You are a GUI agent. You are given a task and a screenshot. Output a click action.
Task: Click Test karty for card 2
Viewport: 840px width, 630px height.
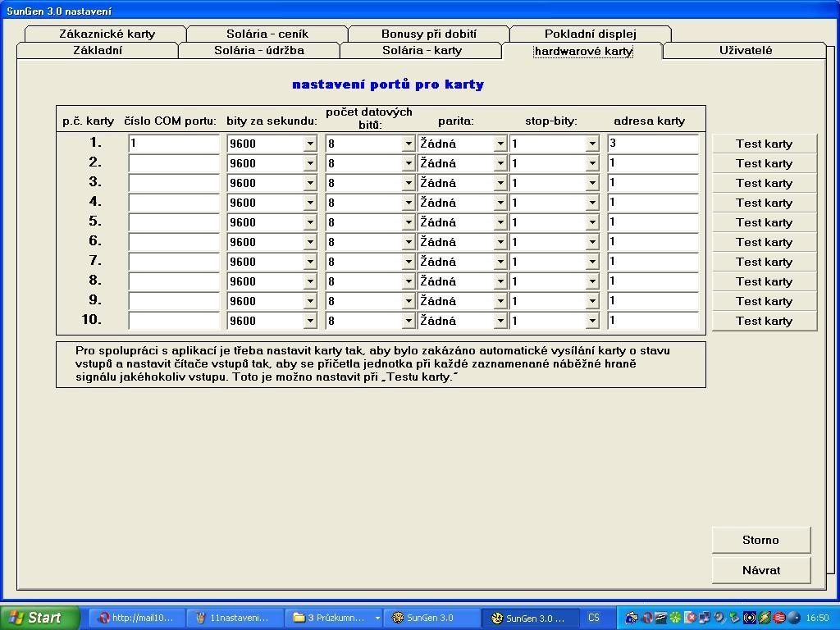coord(764,163)
